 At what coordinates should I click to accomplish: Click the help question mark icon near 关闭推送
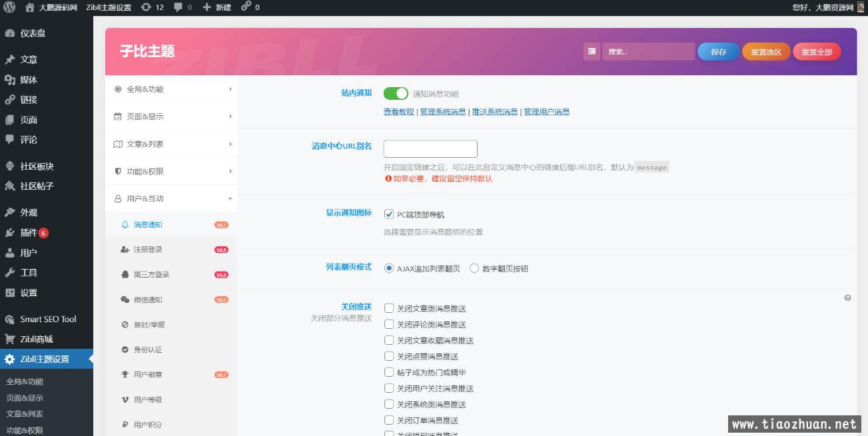tap(847, 298)
